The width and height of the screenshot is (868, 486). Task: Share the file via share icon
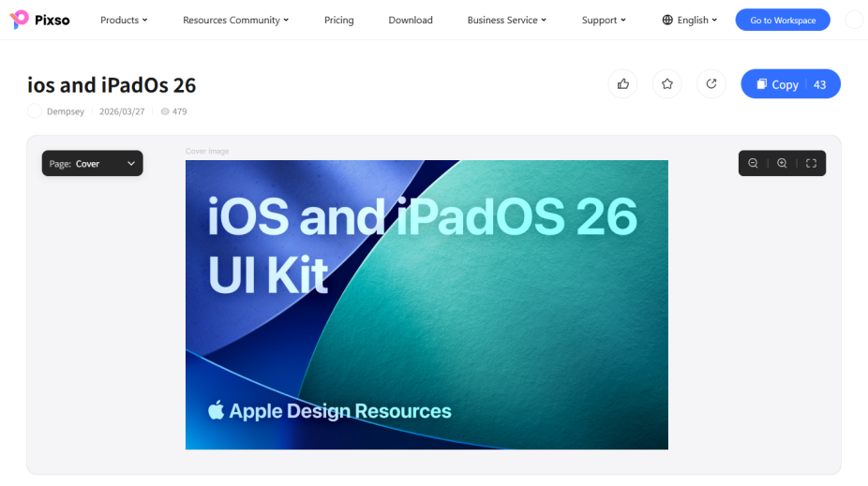711,84
